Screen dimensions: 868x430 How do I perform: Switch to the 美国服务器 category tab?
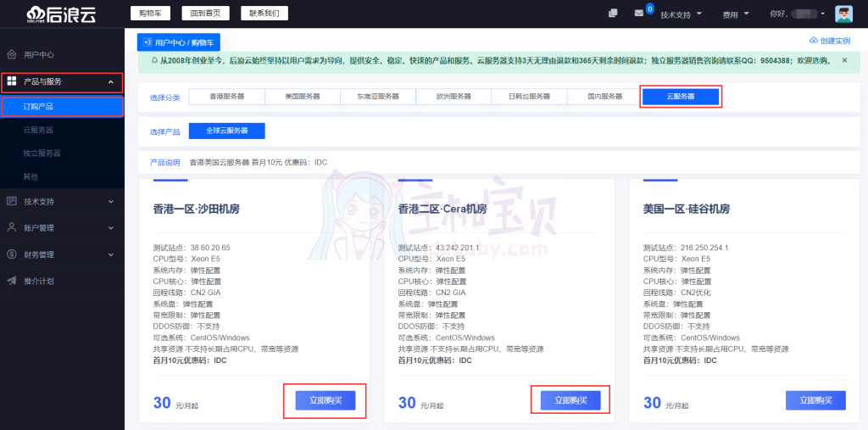point(303,97)
